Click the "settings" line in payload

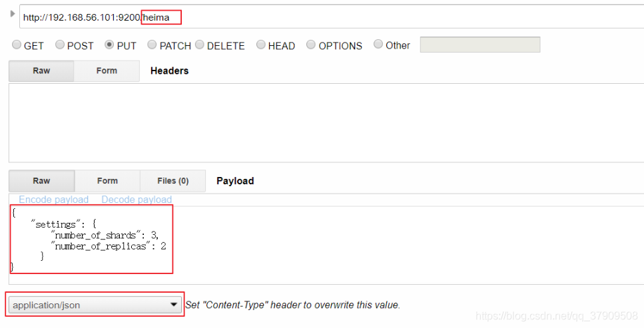coord(64,224)
